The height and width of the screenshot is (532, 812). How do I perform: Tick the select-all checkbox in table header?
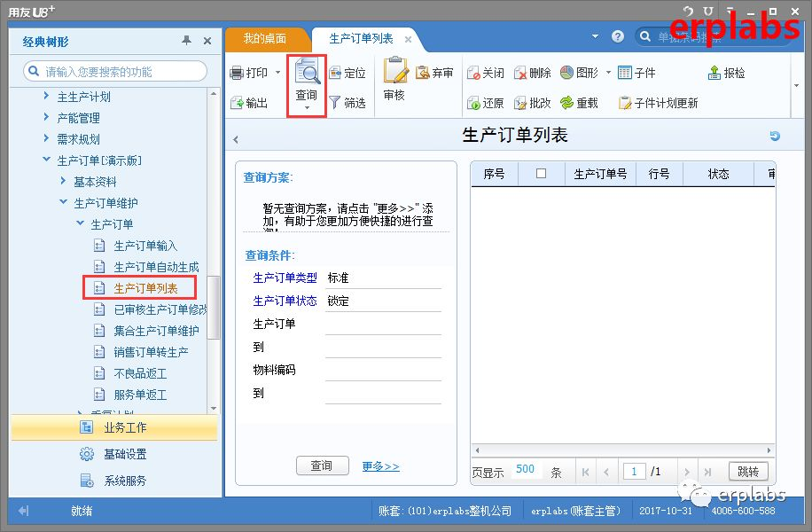coord(541,174)
